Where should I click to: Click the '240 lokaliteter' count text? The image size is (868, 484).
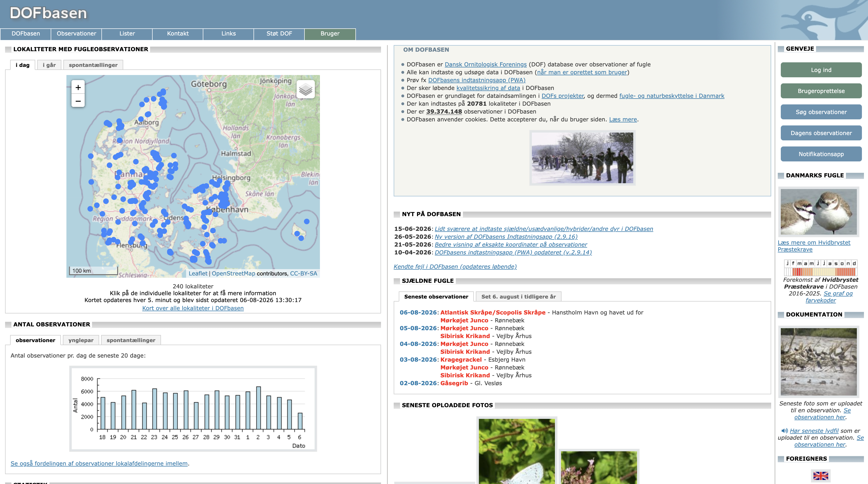193,286
